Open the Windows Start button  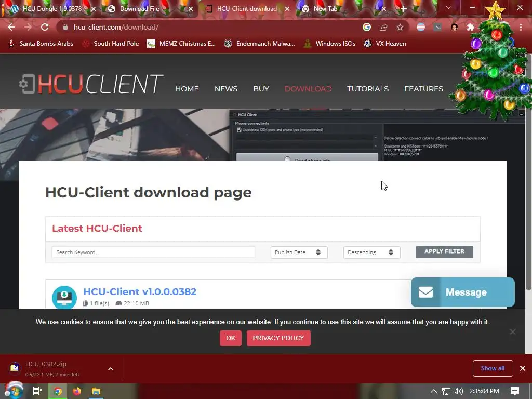14,391
